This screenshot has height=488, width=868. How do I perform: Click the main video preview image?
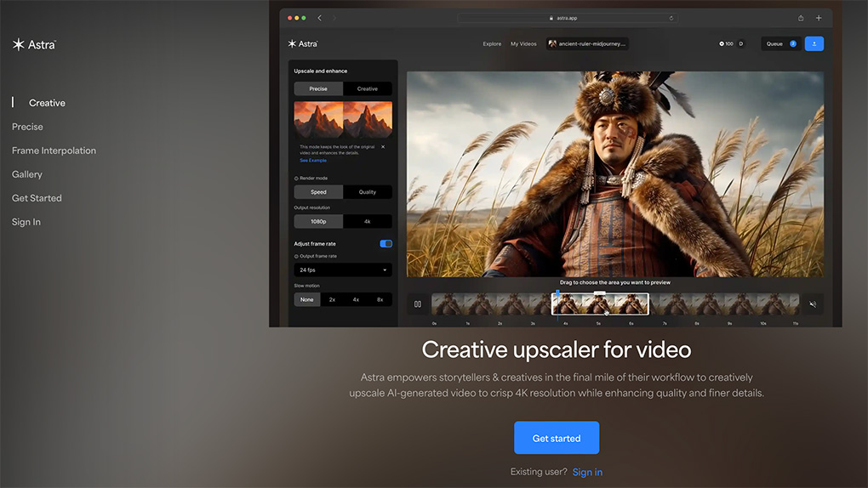[x=615, y=173]
